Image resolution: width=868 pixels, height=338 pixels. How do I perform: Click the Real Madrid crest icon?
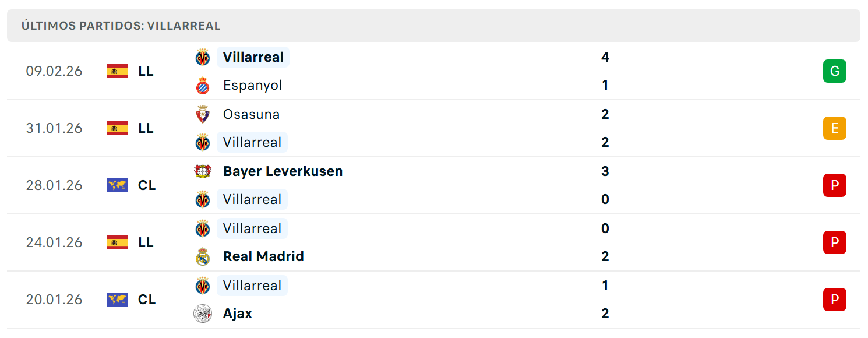203,256
